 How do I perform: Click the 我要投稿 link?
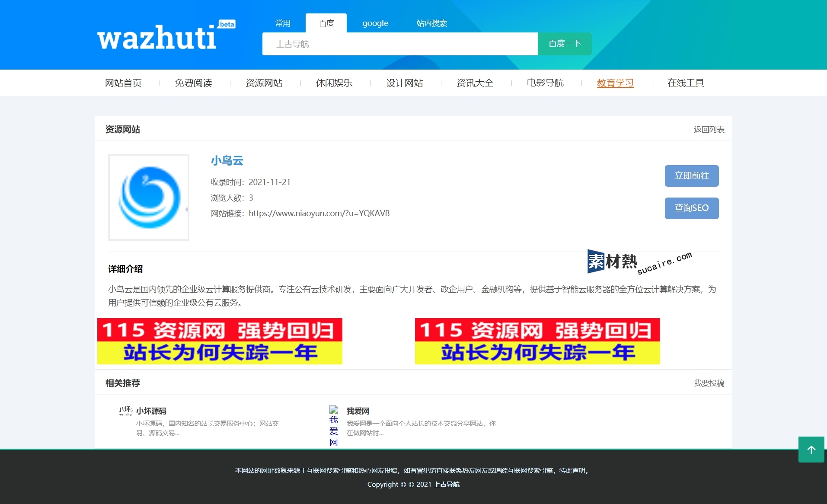[x=709, y=383]
